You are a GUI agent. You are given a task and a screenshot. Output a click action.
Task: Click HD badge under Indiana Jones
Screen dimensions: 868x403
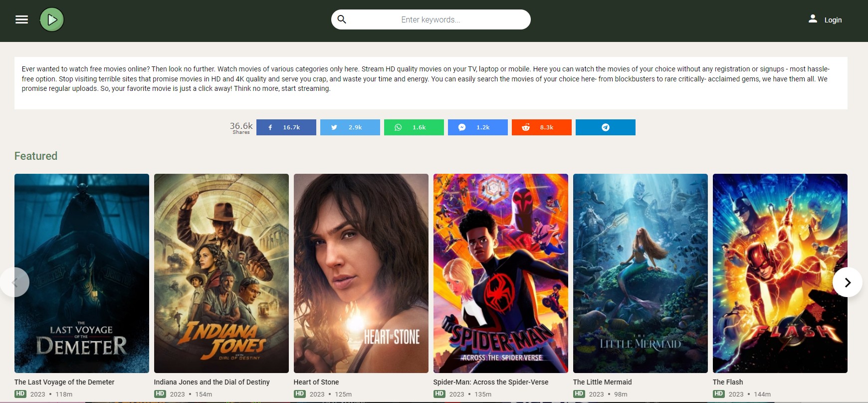click(x=160, y=394)
